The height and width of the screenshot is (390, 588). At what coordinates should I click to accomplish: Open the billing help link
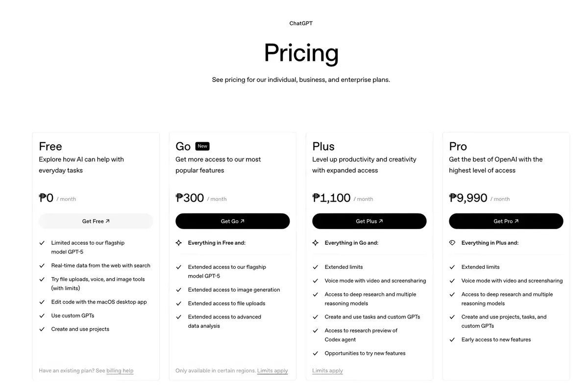(120, 370)
